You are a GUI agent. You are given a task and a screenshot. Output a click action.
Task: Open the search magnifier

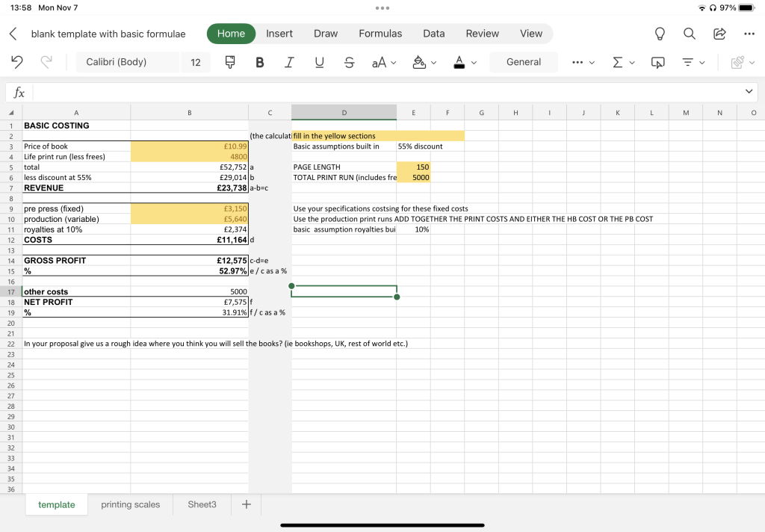point(690,33)
